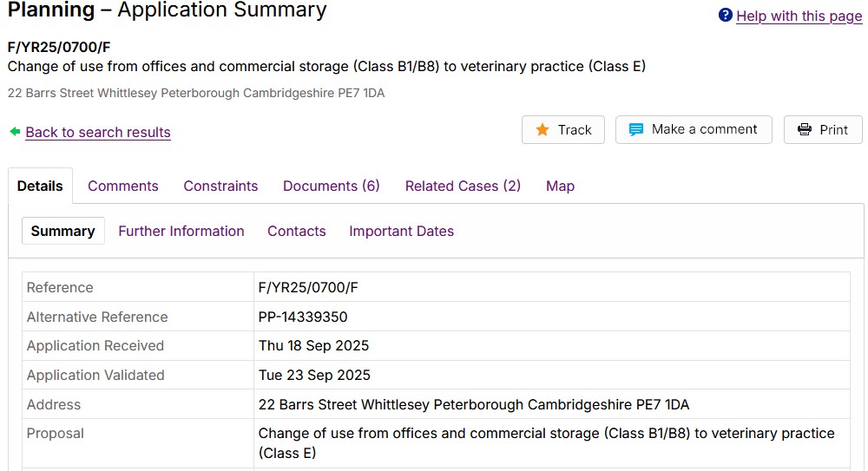The height and width of the screenshot is (471, 868).
Task: Click the orange star Track icon
Action: pos(542,130)
